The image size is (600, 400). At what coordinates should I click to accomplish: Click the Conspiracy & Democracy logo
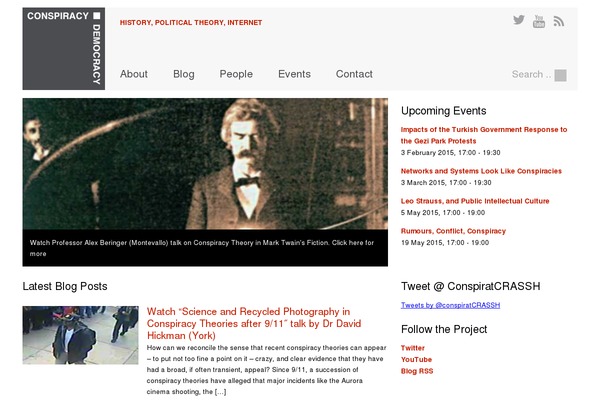pyautogui.click(x=64, y=49)
